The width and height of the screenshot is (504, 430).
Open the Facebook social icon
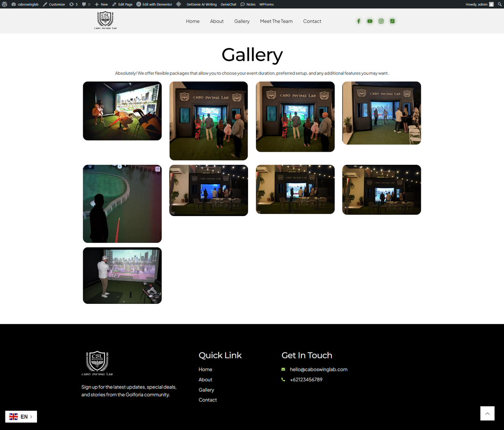point(358,21)
